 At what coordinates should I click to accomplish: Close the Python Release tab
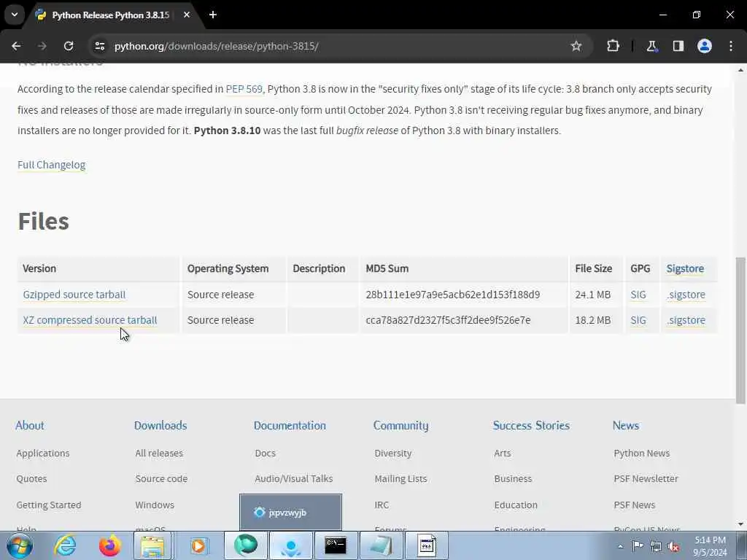click(x=187, y=15)
